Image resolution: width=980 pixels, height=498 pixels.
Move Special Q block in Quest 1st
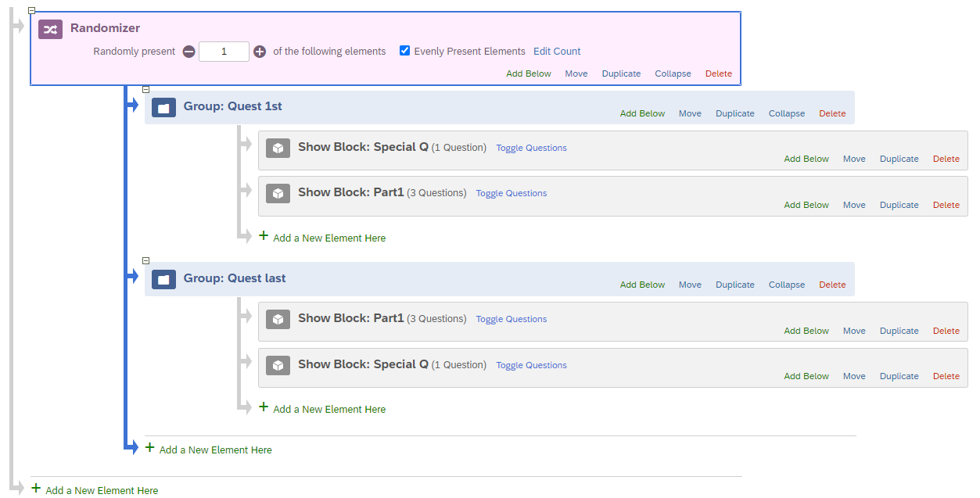click(854, 159)
